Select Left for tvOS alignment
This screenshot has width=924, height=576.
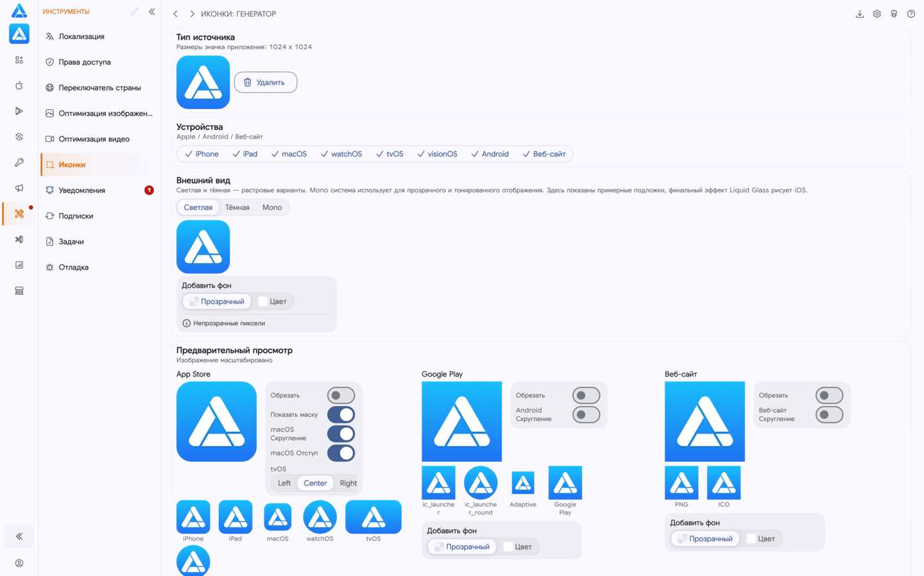(x=284, y=483)
